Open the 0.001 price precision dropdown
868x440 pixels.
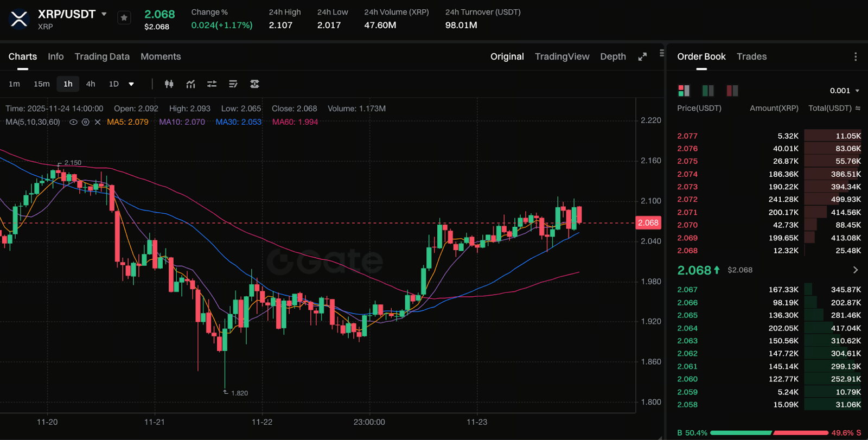click(844, 91)
